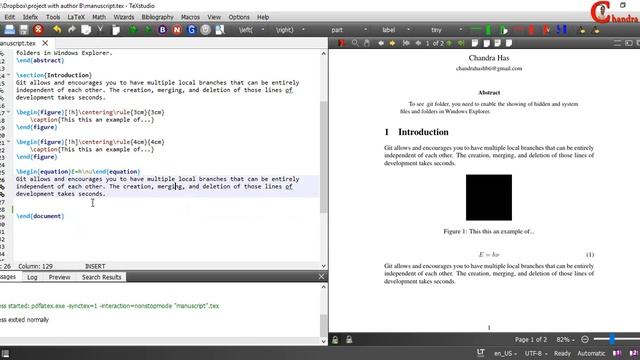Switch to the Preview tab
Image resolution: width=640 pixels, height=360 pixels.
pos(60,277)
